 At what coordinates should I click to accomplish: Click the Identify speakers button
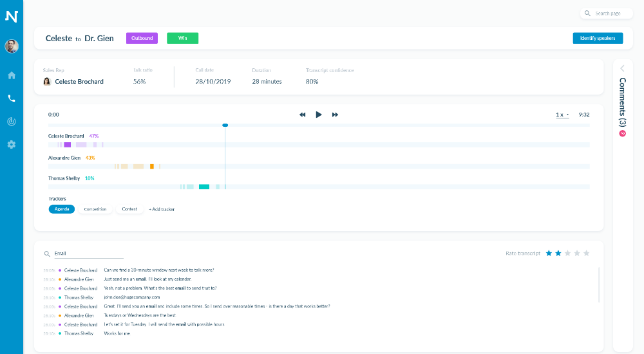pos(597,38)
